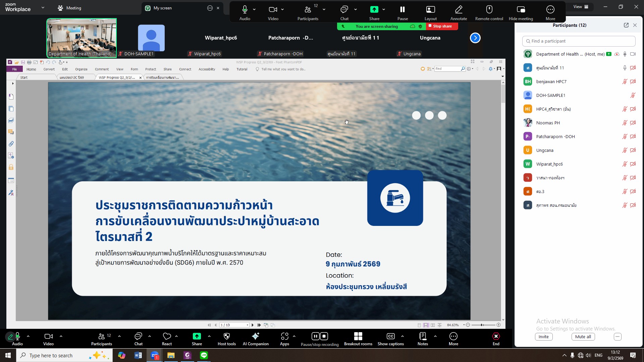
Task: Open the AI Companion panel
Action: coord(256,337)
